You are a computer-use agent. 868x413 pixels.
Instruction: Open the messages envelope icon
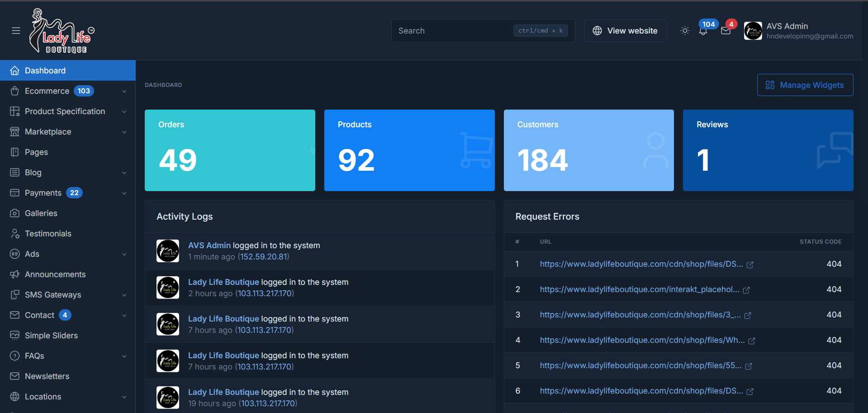[x=726, y=31]
